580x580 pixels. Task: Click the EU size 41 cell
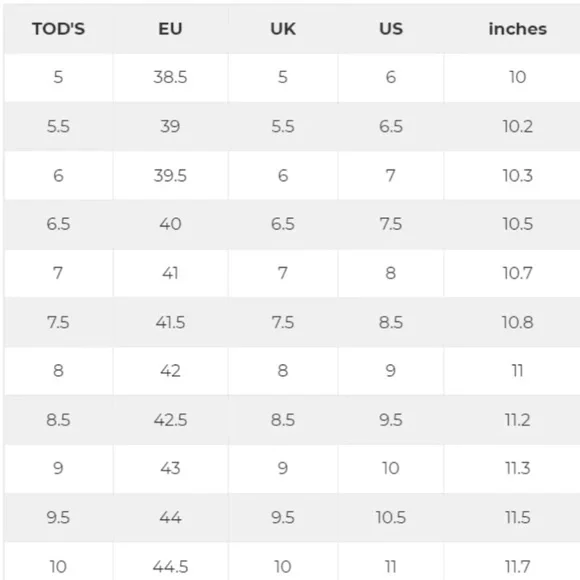point(170,273)
